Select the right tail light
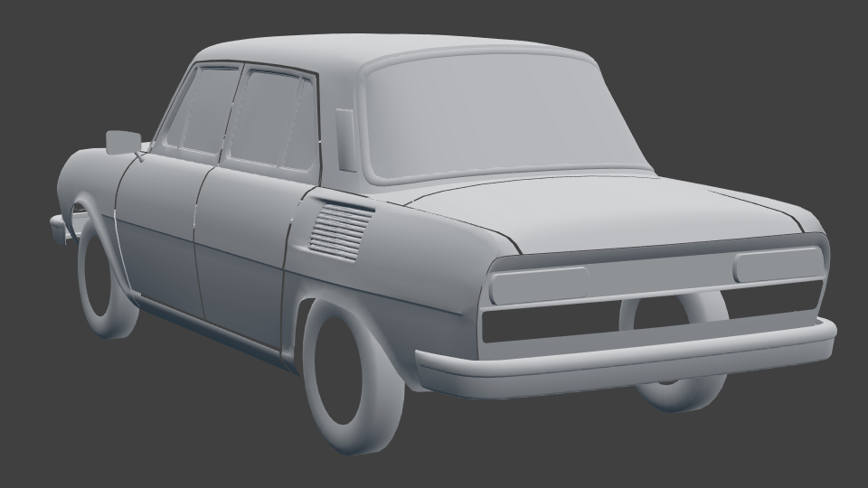 (x=778, y=265)
